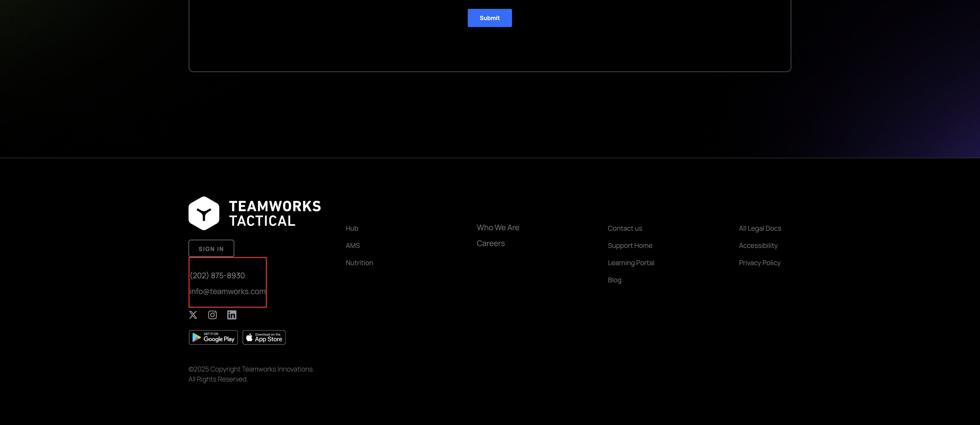Visit the Who We Are page
The image size is (980, 425).
pyautogui.click(x=498, y=228)
